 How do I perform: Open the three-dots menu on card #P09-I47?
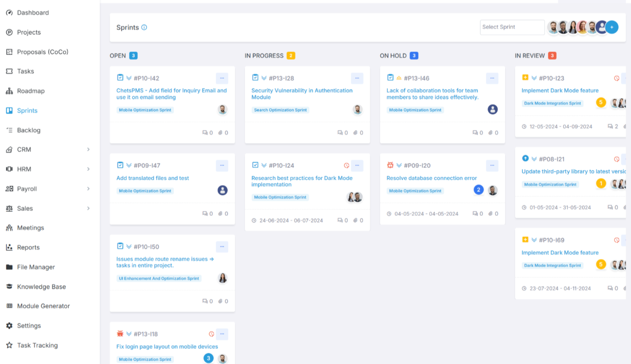[x=222, y=165]
